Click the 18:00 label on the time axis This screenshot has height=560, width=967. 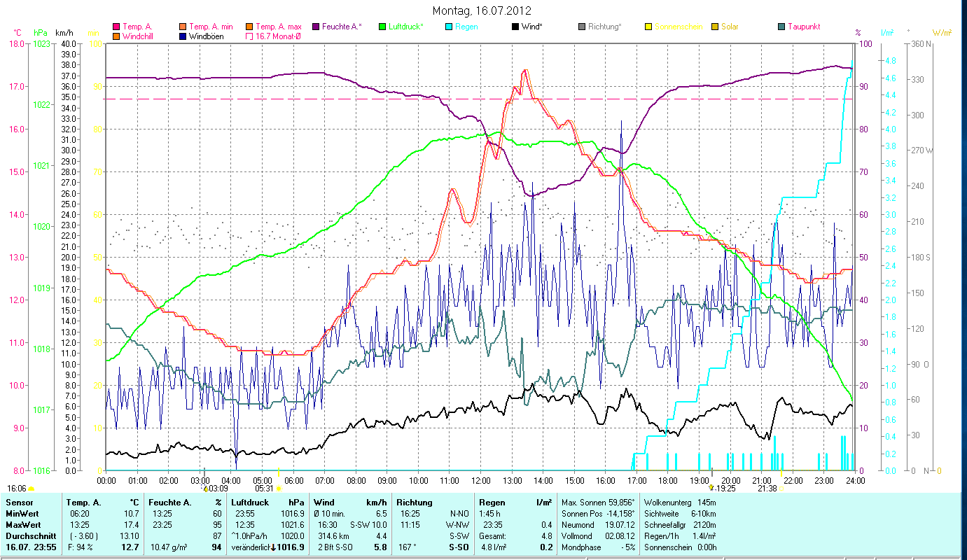point(668,481)
